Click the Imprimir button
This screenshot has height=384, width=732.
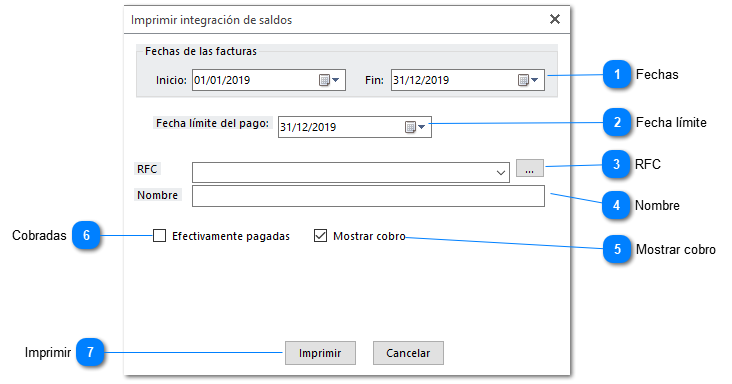point(320,353)
